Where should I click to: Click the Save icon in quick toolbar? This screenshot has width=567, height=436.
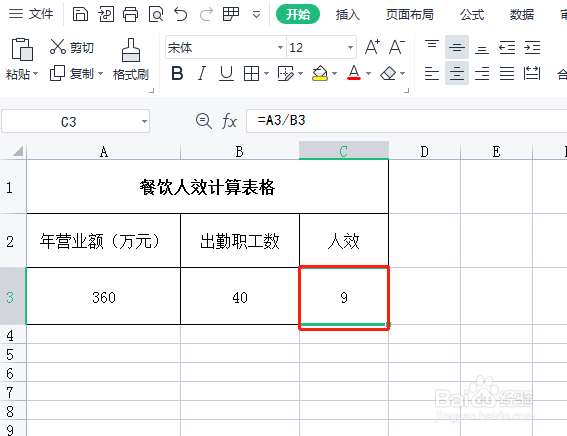[x=80, y=14]
